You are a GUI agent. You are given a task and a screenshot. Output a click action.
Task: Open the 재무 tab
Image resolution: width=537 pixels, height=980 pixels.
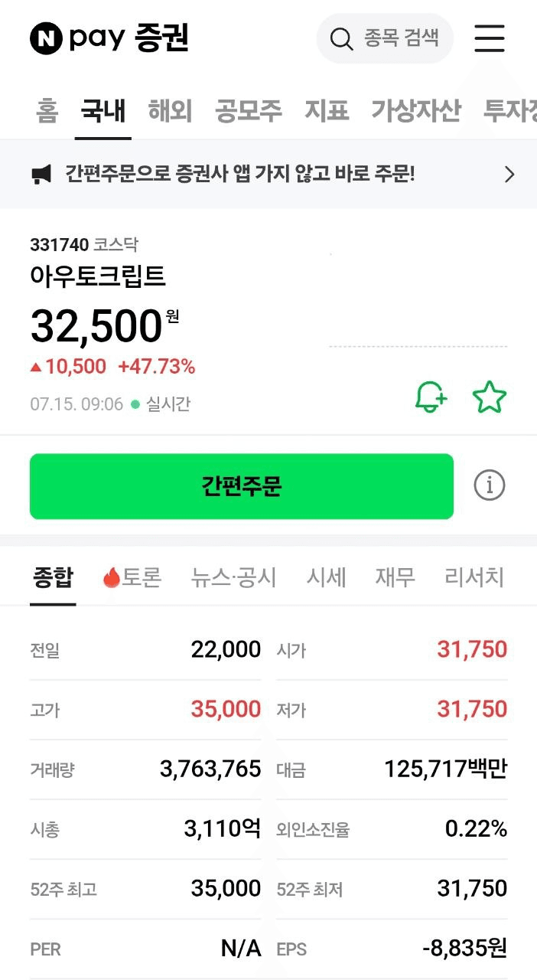click(x=395, y=577)
